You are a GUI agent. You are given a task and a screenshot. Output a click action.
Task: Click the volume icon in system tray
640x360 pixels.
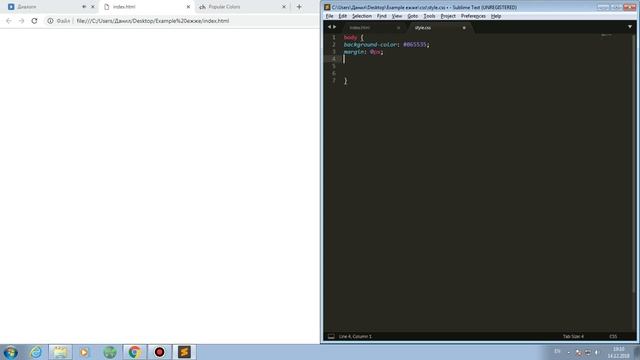[x=597, y=352]
